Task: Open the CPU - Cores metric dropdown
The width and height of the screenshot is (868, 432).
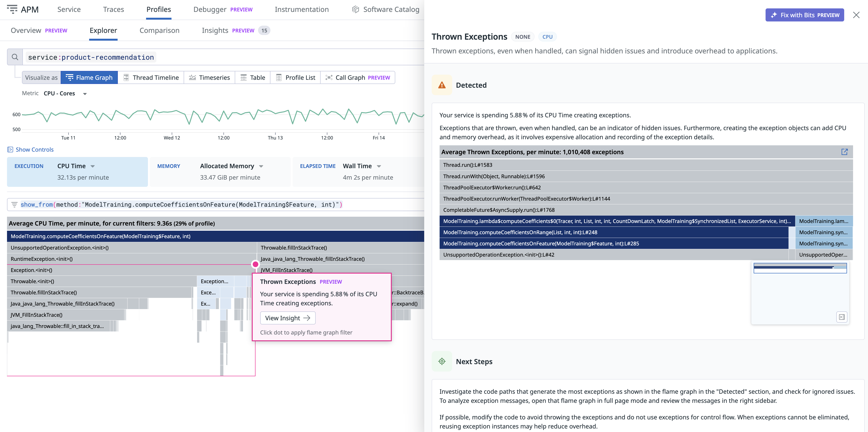Action: click(x=85, y=94)
